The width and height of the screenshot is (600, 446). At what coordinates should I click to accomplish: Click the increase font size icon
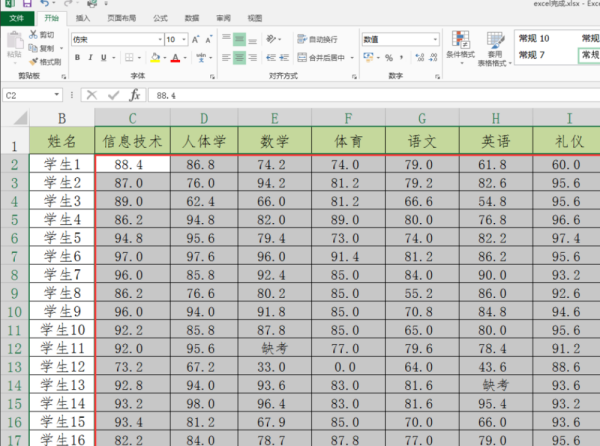[x=196, y=39]
